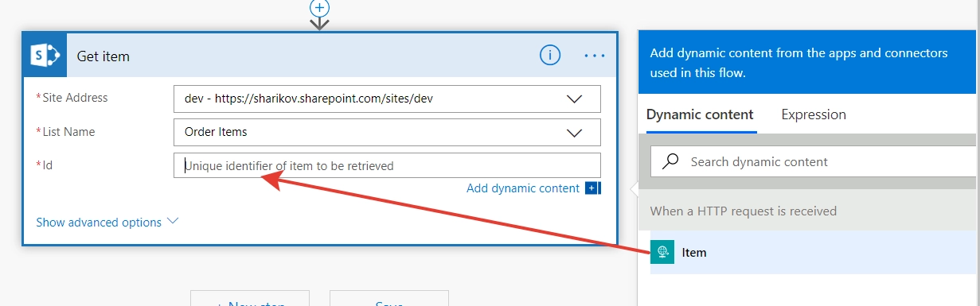
Task: Select the Item dynamic content entry
Action: point(814,253)
